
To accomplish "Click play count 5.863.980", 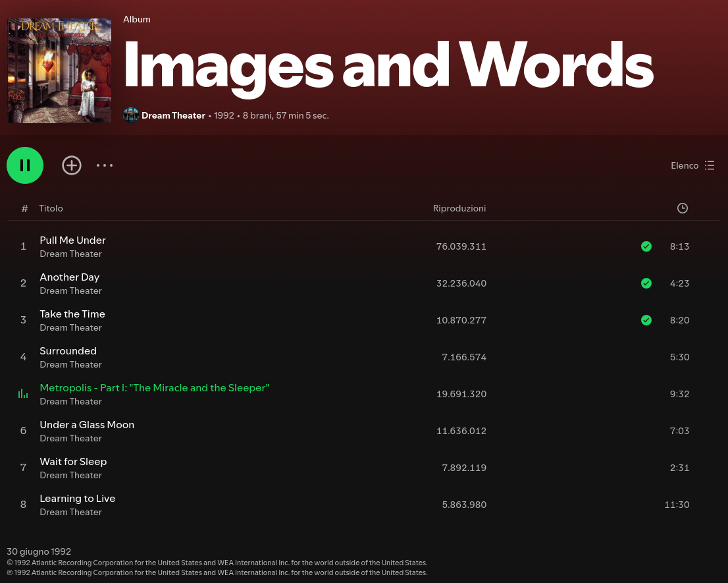I will tap(464, 505).
